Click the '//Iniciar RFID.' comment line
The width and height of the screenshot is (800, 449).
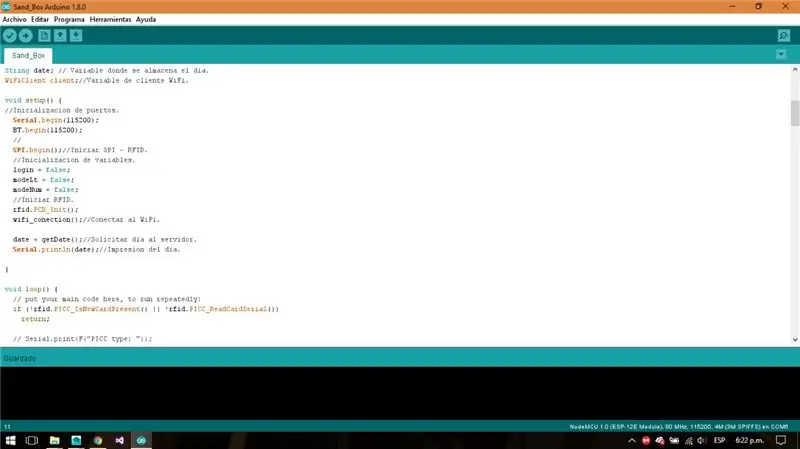(x=43, y=199)
